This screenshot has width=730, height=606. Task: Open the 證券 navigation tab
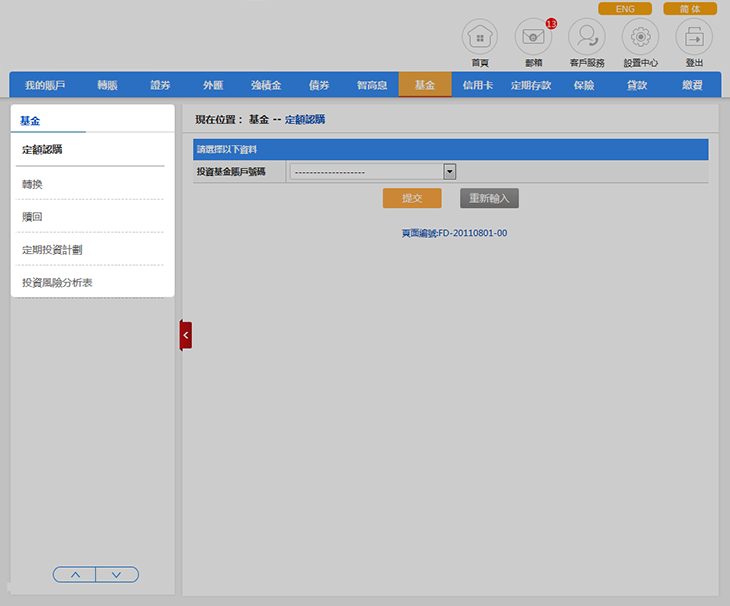160,85
